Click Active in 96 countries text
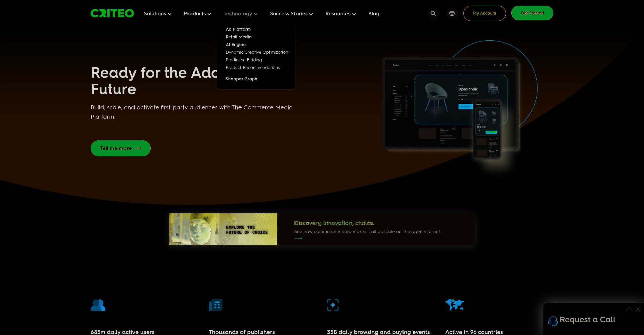 click(474, 332)
